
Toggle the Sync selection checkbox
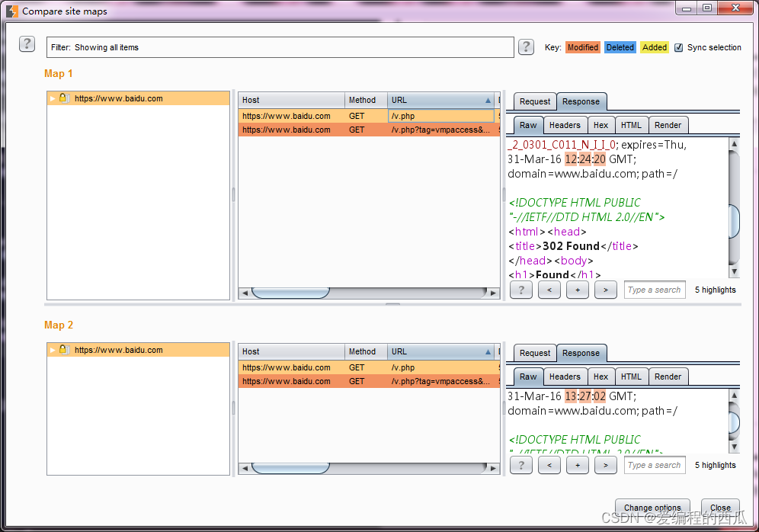[x=679, y=47]
